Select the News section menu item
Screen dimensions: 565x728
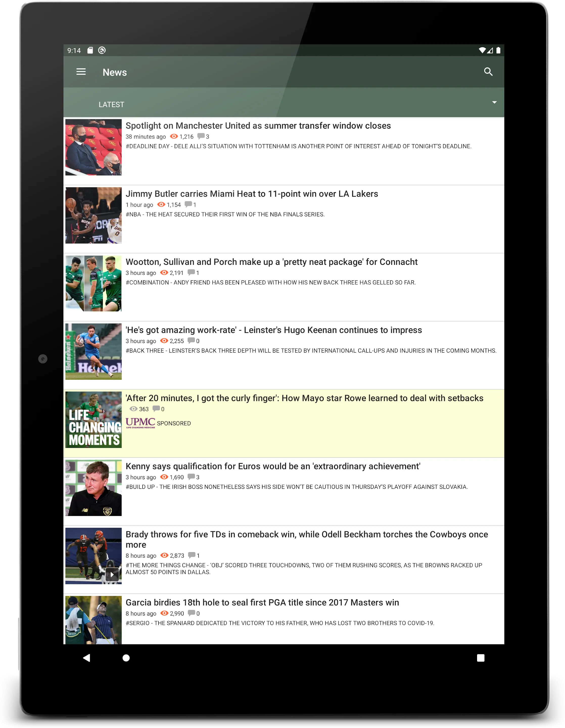114,72
